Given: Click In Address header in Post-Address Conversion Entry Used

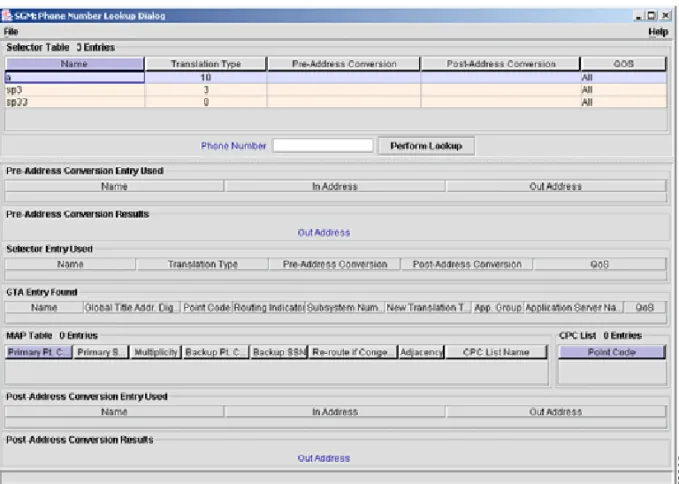Looking at the screenshot, I should coord(335,412).
